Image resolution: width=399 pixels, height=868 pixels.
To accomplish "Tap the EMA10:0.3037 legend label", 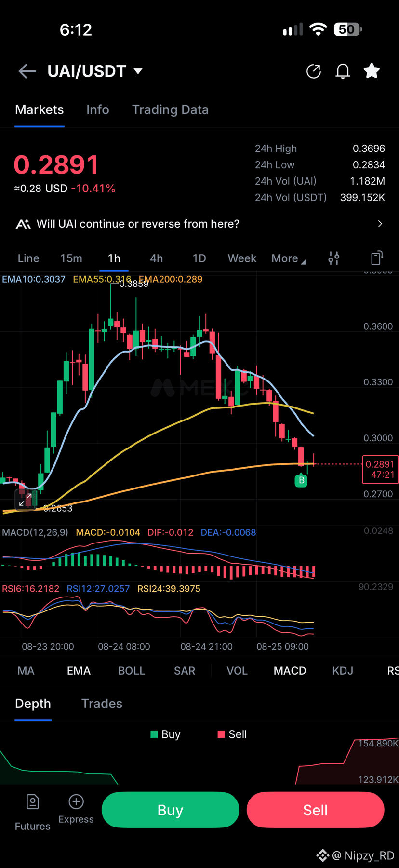I will pos(34,279).
